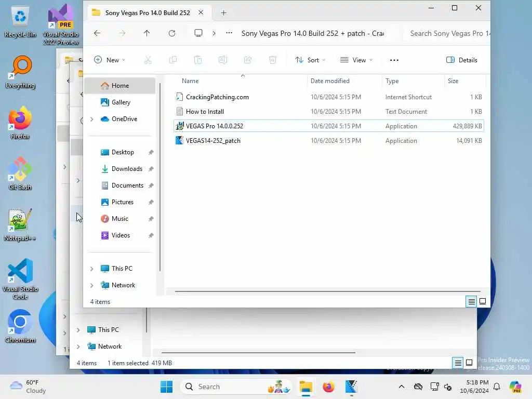Select Home in navigation pane

[120, 86]
